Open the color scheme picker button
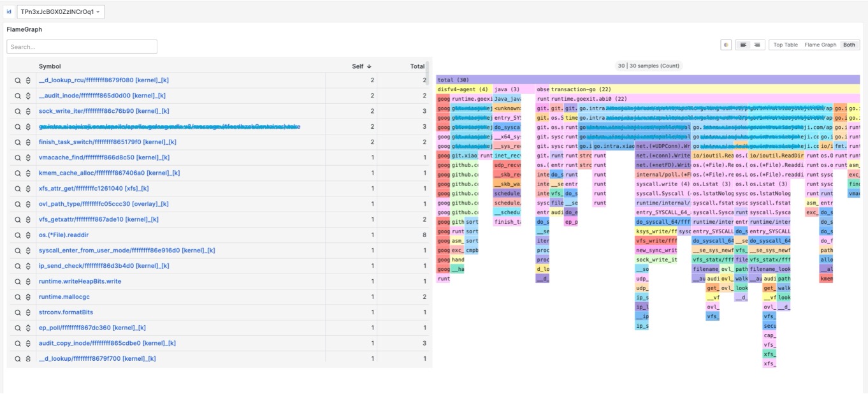The width and height of the screenshot is (868, 394). pos(726,45)
